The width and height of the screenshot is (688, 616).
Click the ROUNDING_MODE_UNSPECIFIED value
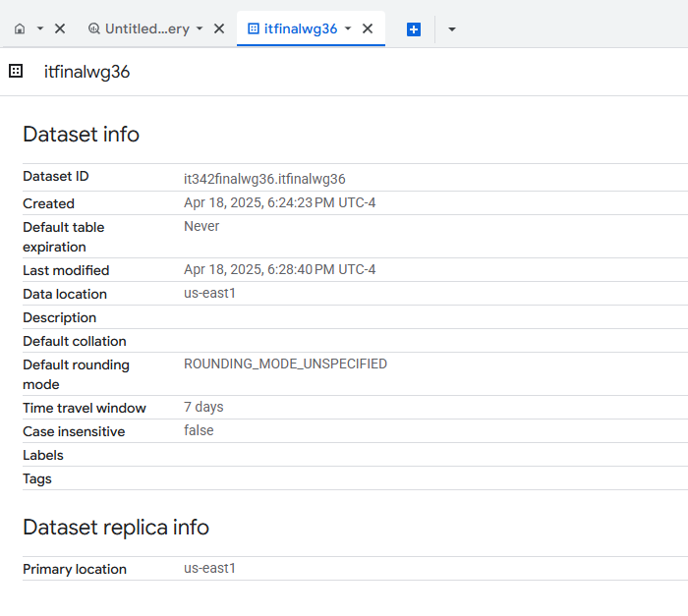tap(285, 364)
